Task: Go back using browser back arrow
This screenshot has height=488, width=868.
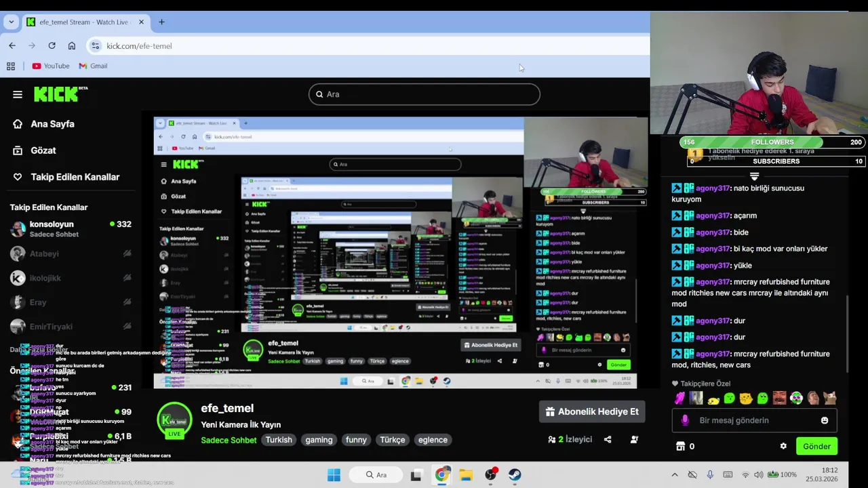Action: click(x=12, y=45)
